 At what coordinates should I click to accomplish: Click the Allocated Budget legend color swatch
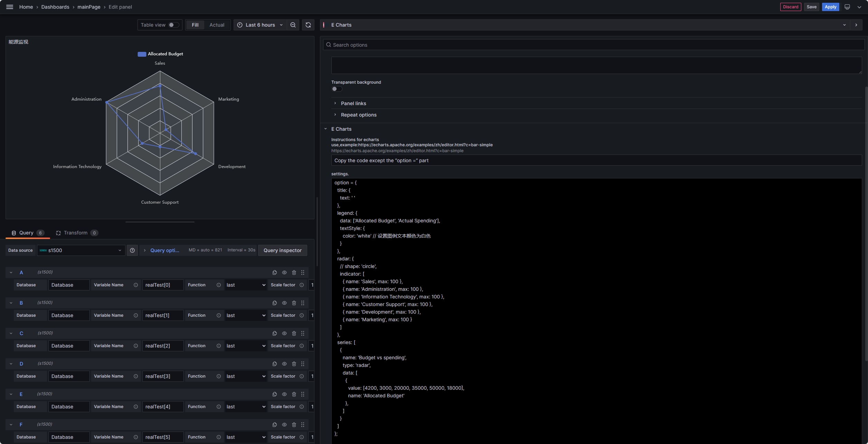pos(142,54)
